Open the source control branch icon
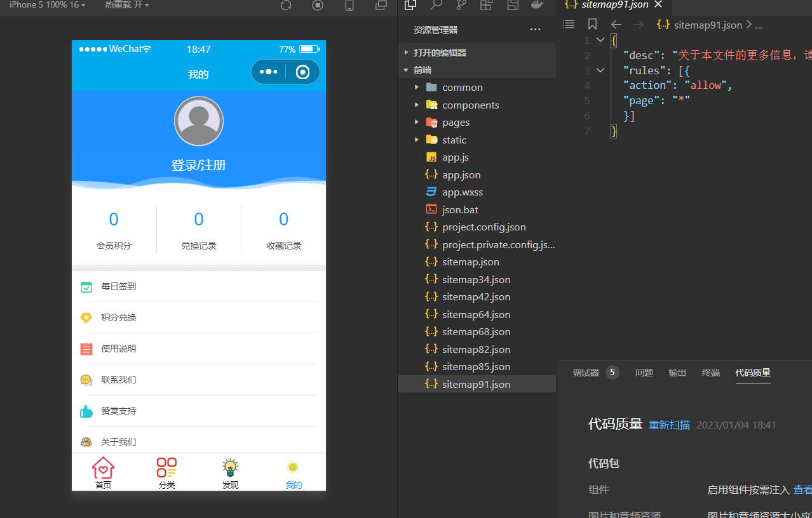Screen dimensions: 812x518 pyautogui.click(x=461, y=5)
